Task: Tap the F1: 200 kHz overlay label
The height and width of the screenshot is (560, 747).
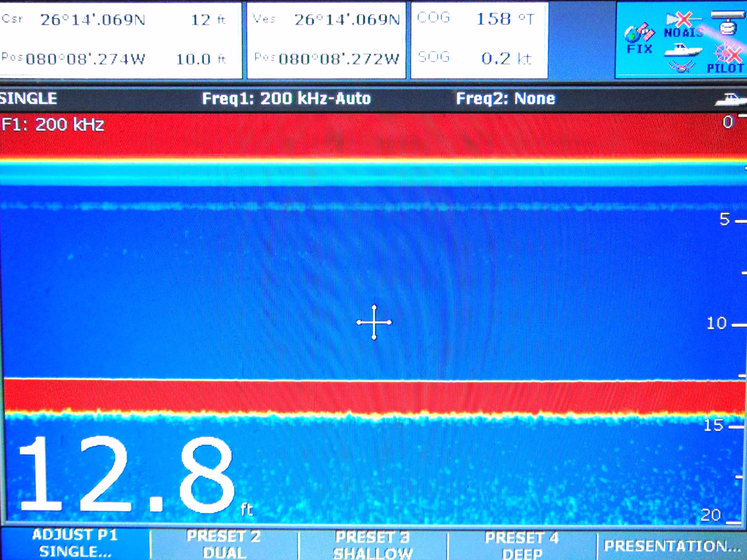Action: click(x=53, y=125)
